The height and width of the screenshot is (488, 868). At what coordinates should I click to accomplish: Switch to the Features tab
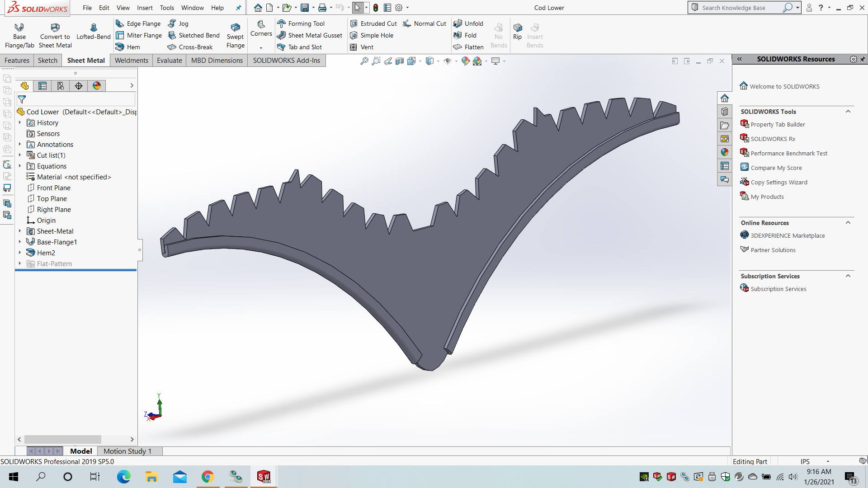tap(17, 61)
